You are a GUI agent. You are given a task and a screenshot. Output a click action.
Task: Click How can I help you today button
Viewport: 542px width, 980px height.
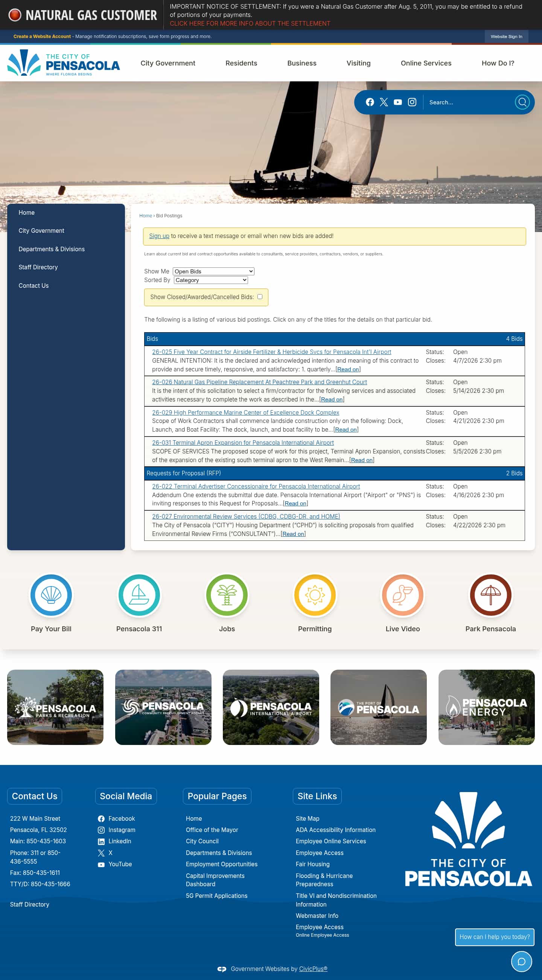[x=494, y=937]
